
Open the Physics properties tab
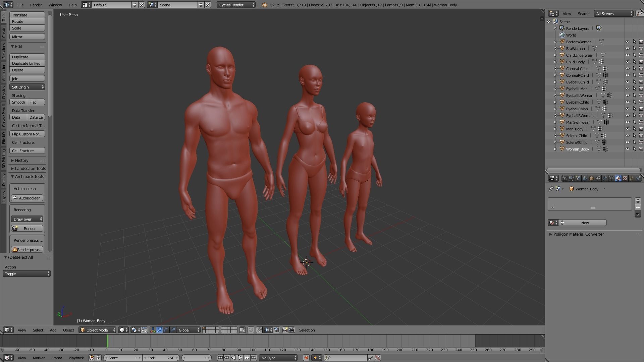click(638, 178)
